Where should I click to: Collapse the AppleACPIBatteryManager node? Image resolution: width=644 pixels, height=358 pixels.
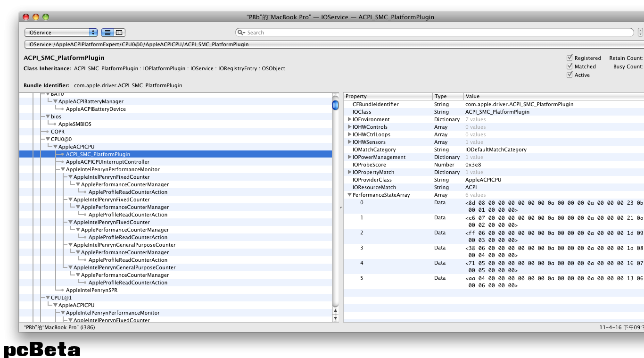[55, 101]
